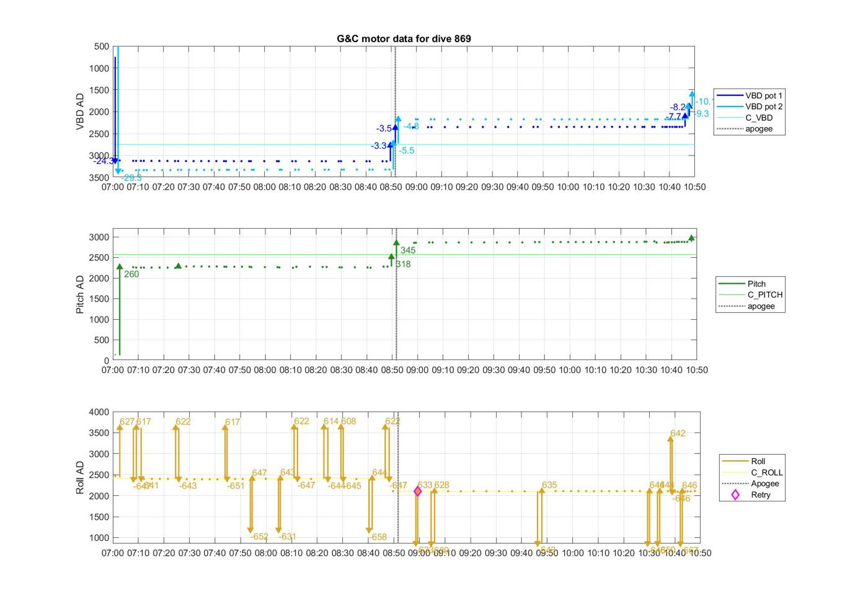
Task: Select the 'Roll' legend entry
Action: (x=753, y=461)
